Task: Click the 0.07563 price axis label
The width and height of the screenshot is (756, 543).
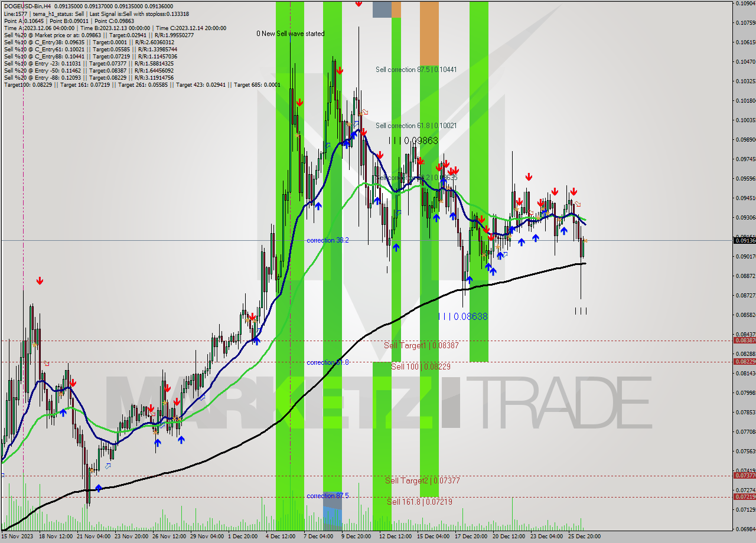Action: coord(746,451)
